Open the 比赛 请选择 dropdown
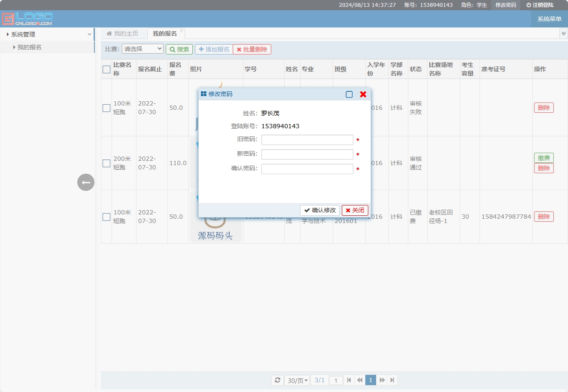 (x=143, y=49)
